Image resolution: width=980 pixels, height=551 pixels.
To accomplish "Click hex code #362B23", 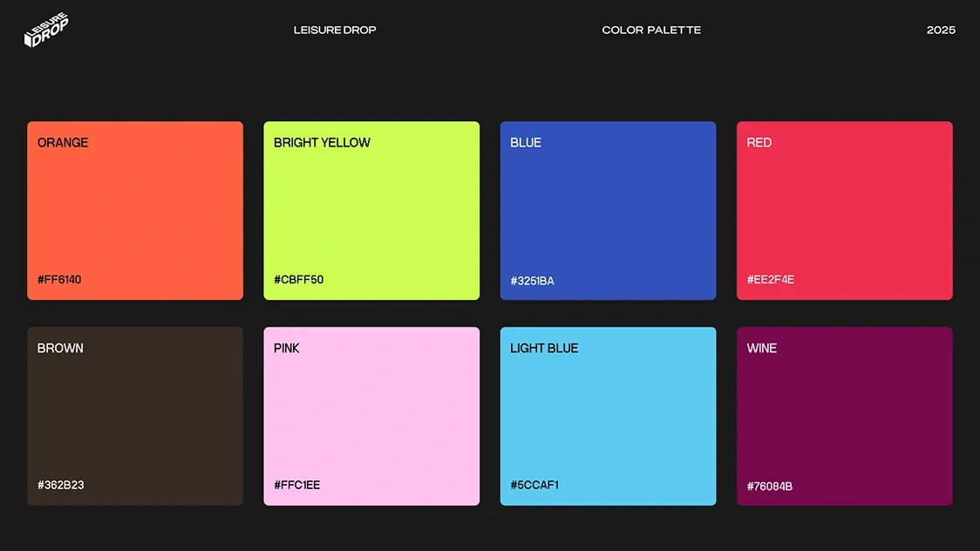I will [61, 485].
